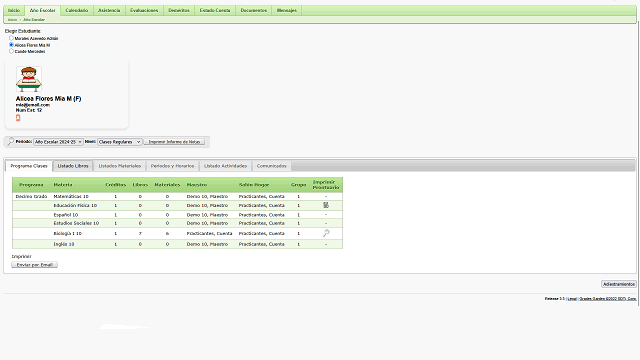Select student Conde Mercedes

(11, 51)
